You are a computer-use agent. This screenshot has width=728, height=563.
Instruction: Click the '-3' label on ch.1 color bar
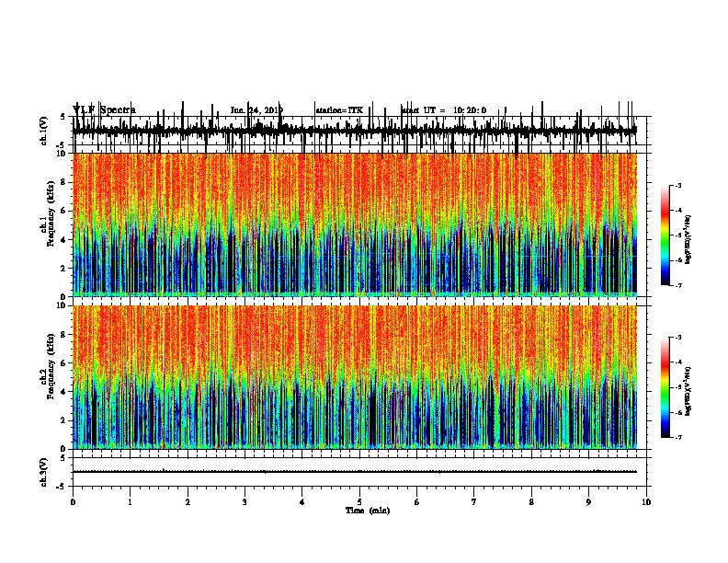pos(678,186)
